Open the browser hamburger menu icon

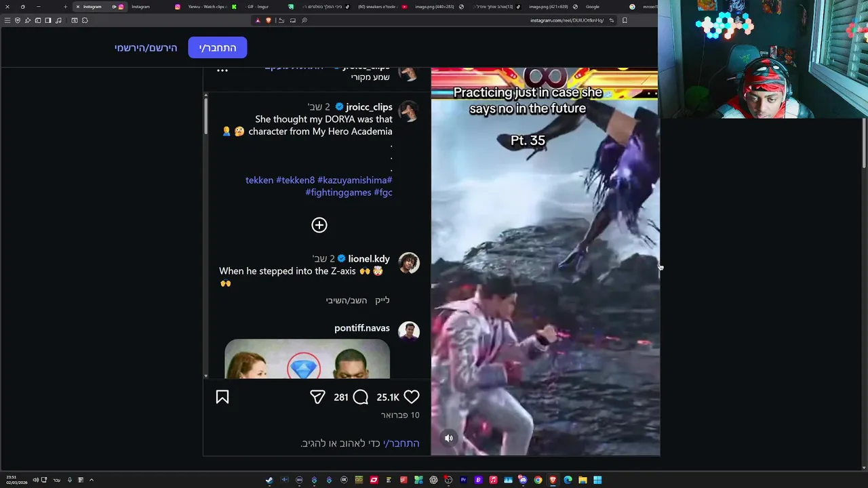[x=7, y=20]
